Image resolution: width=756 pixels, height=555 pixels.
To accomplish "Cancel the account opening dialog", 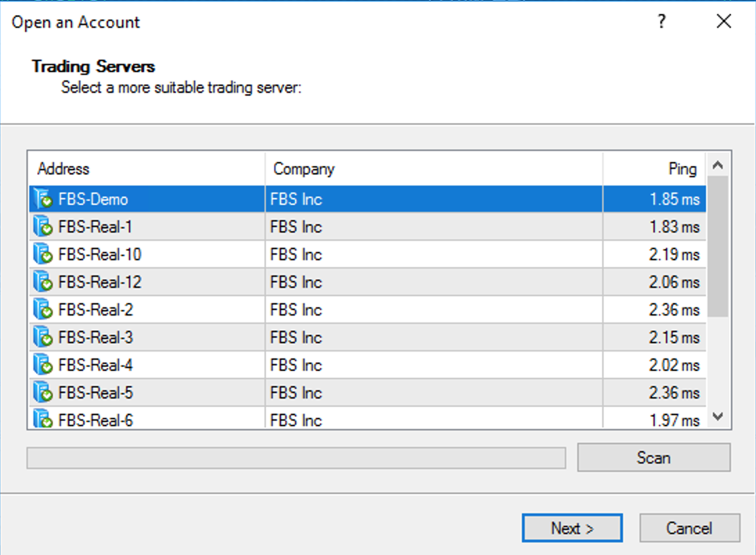I will [x=690, y=528].
